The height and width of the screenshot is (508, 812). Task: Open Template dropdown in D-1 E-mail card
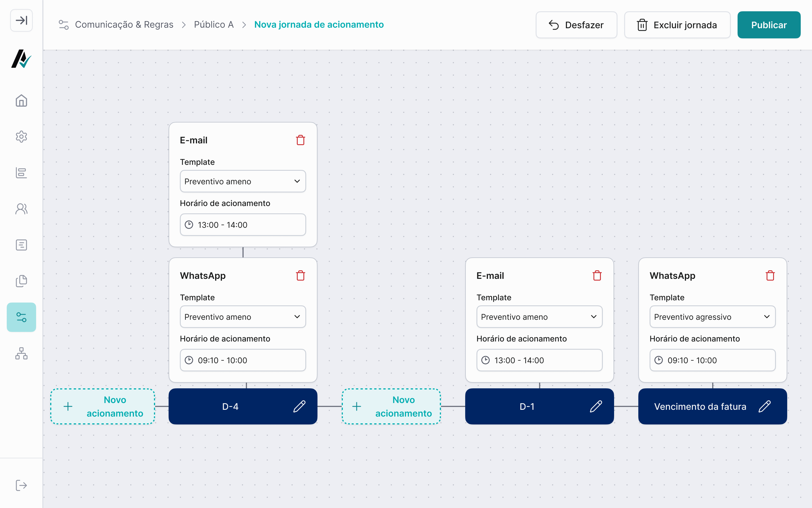point(540,317)
